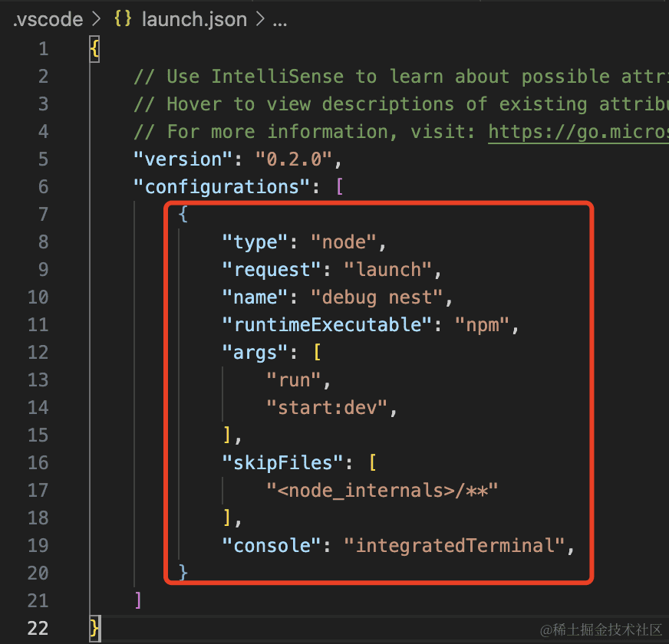The width and height of the screenshot is (669, 644).
Task: Click the "<node_internals>/**" skipFiles entry
Action: (x=382, y=490)
